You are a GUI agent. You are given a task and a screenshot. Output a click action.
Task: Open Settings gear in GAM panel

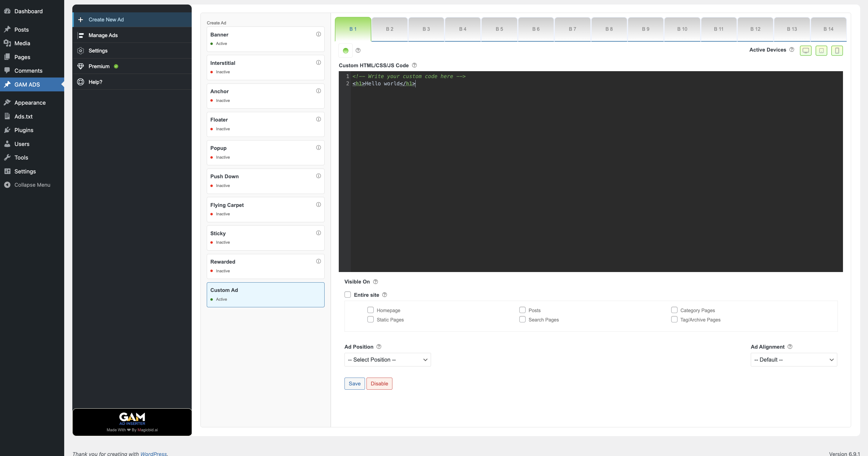[80, 51]
